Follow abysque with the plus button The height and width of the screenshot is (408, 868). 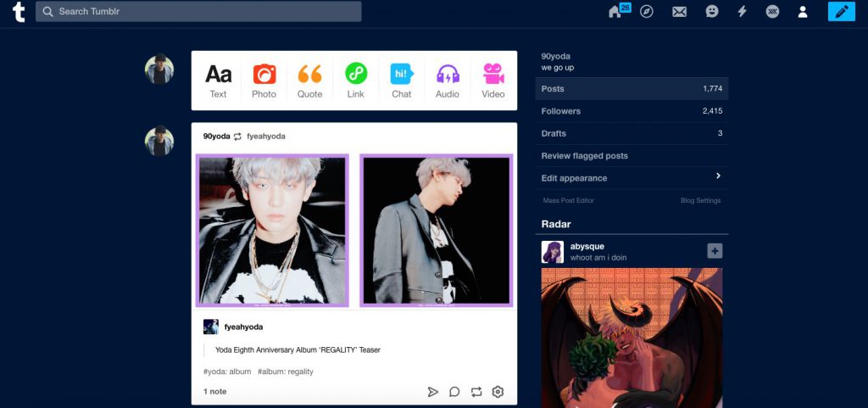[x=715, y=251]
